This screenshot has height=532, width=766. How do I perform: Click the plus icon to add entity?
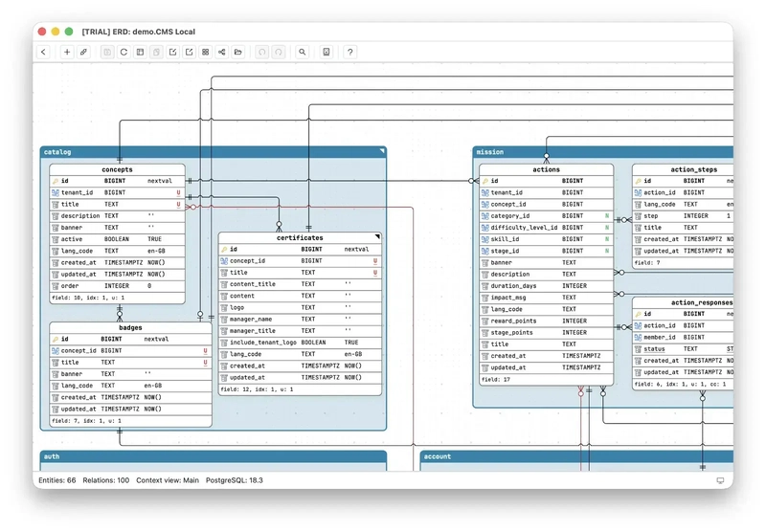67,52
